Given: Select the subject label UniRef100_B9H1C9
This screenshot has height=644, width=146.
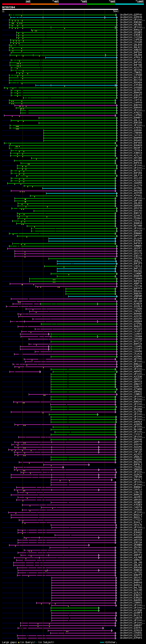Looking at the screenshot, I should [x=131, y=30].
